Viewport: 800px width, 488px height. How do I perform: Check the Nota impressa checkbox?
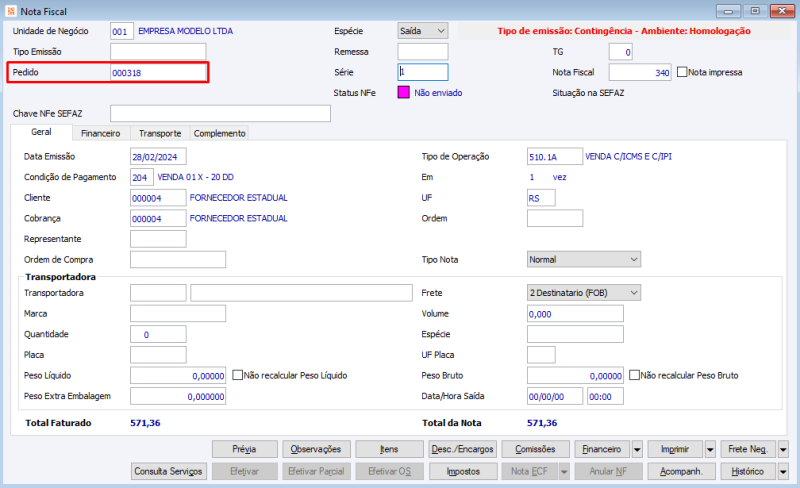pyautogui.click(x=682, y=72)
